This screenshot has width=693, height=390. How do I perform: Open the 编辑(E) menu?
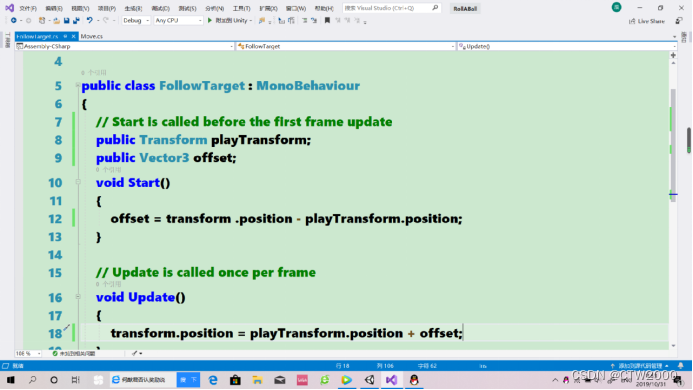(x=54, y=8)
